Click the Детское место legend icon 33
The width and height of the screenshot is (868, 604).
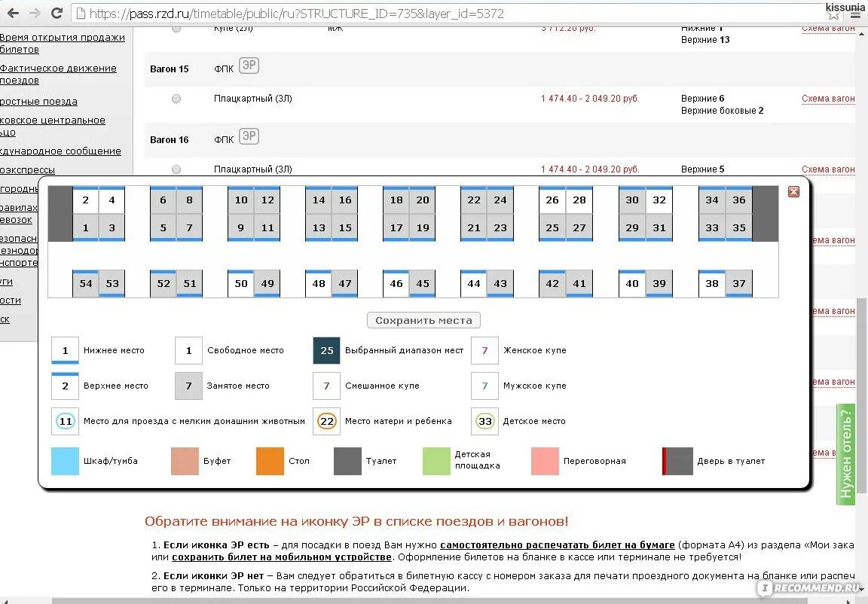(x=485, y=422)
